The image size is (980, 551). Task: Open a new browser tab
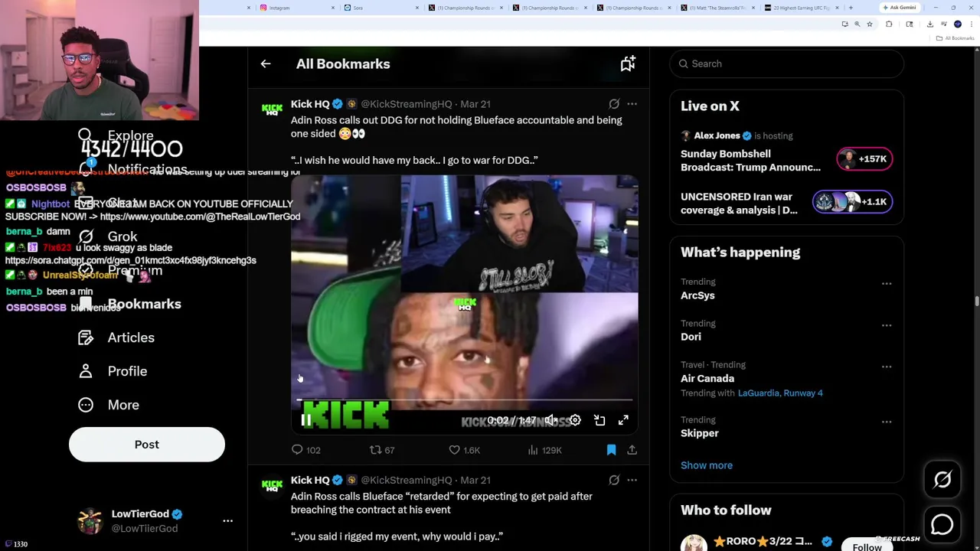point(851,8)
